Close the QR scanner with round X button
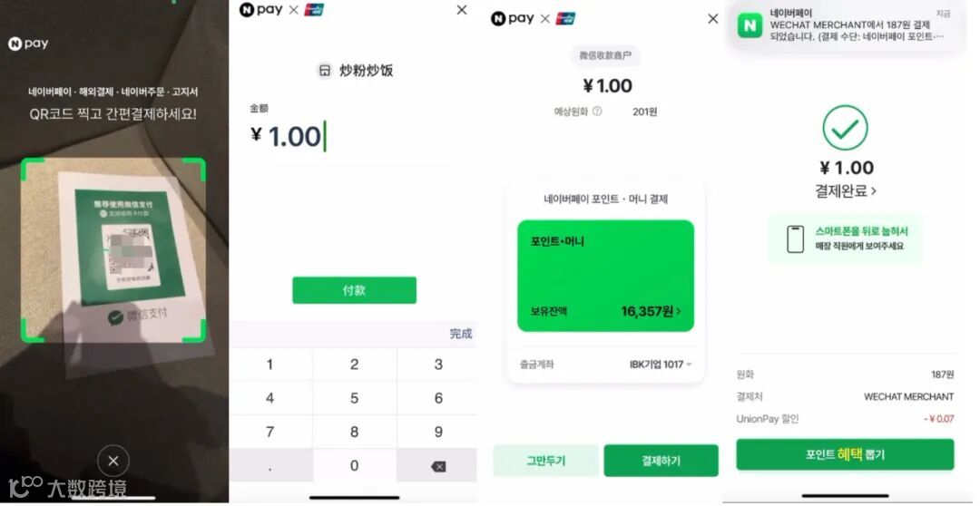The image size is (980, 506). pyautogui.click(x=113, y=461)
